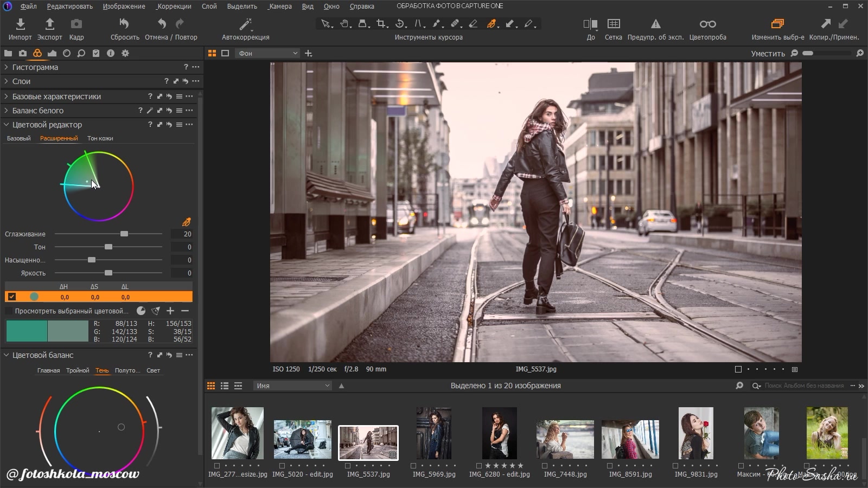Click Уместить zoom fit button
Image resolution: width=868 pixels, height=488 pixels.
point(768,53)
